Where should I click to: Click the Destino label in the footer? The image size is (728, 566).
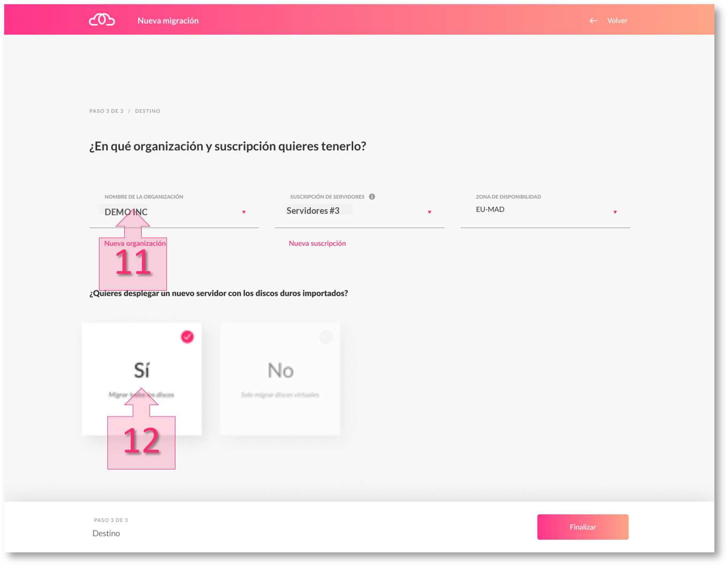point(106,533)
